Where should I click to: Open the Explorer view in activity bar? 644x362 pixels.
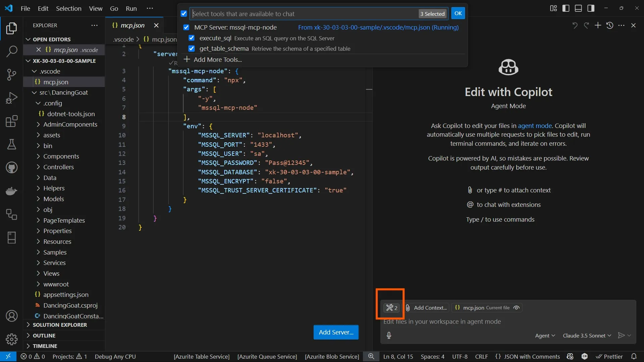pyautogui.click(x=11, y=29)
